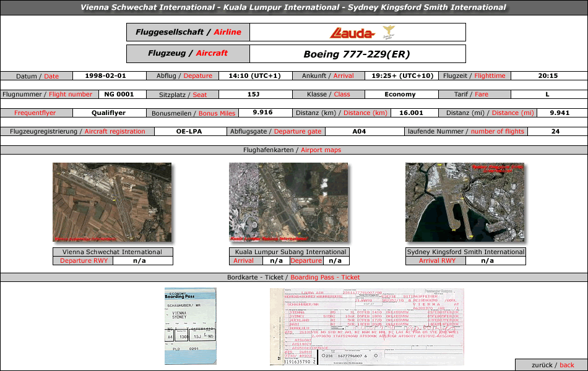Click the Sitzplatz / Seat label
The image size is (588, 371).
[x=183, y=95]
